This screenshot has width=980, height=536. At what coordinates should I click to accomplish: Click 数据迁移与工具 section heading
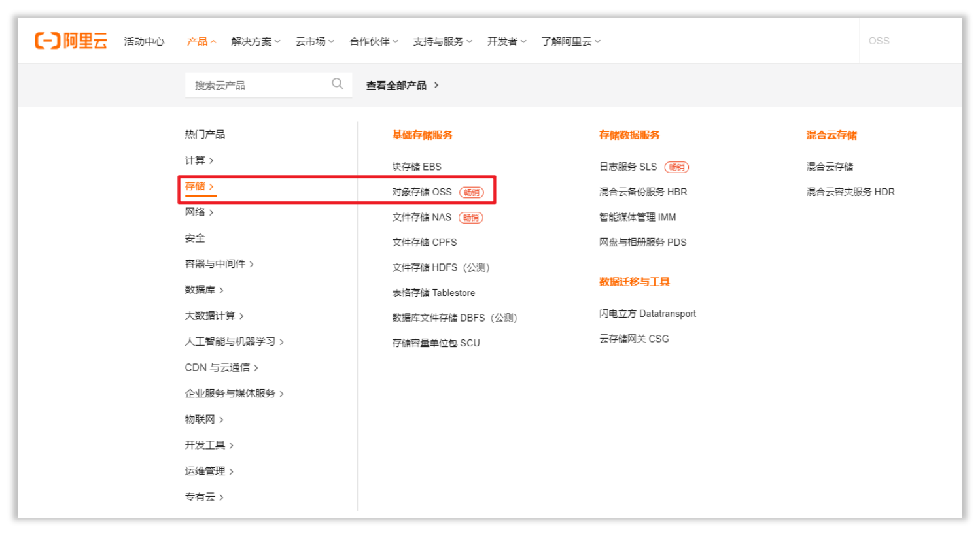pos(635,282)
